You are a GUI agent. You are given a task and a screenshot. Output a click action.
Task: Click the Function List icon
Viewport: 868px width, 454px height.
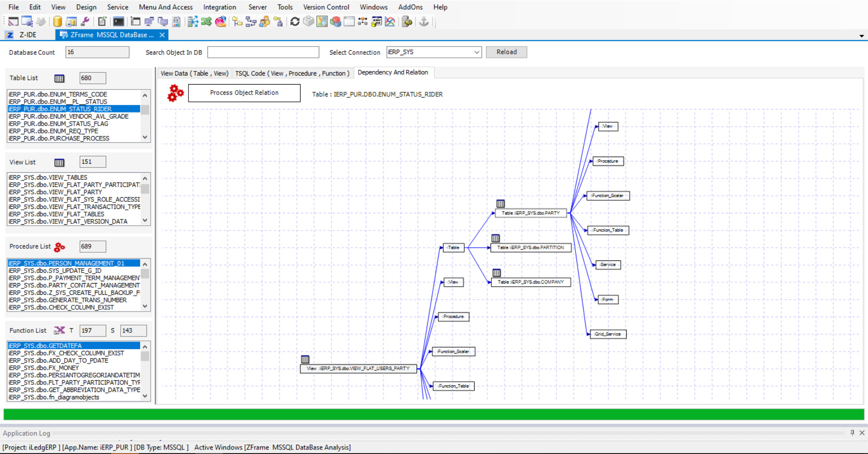click(59, 331)
